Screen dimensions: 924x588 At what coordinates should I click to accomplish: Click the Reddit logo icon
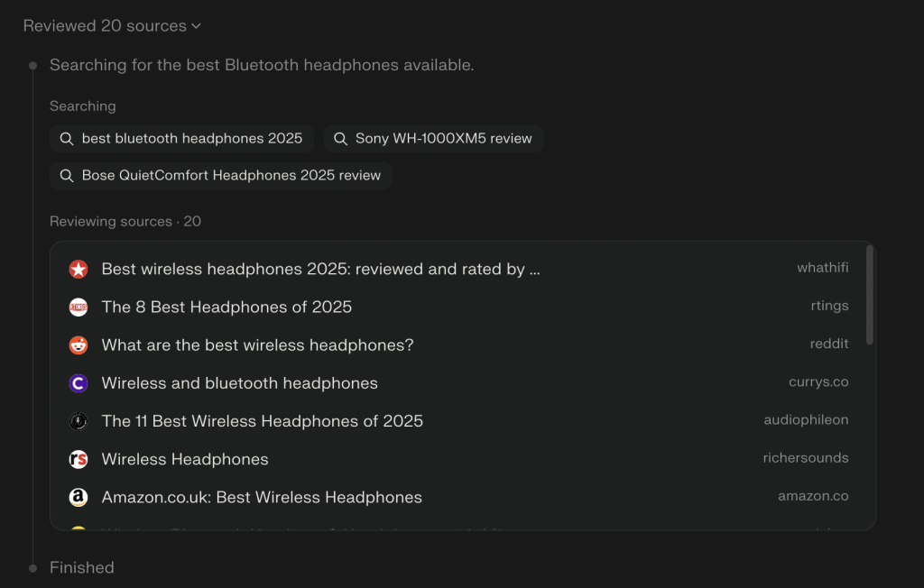(79, 345)
